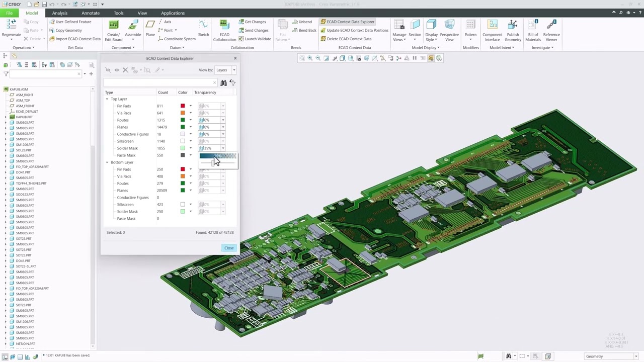Expand the Model Display group dropdown
Screen dimensions: 644x362
(x=426, y=48)
